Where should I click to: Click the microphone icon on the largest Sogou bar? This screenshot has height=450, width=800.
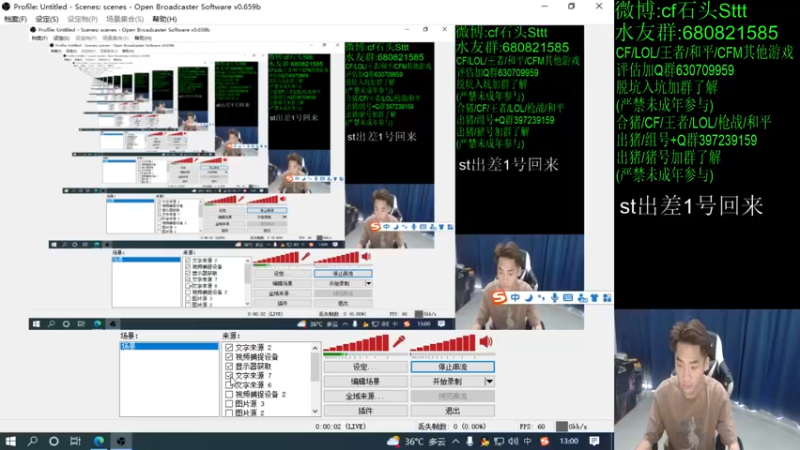[555, 297]
